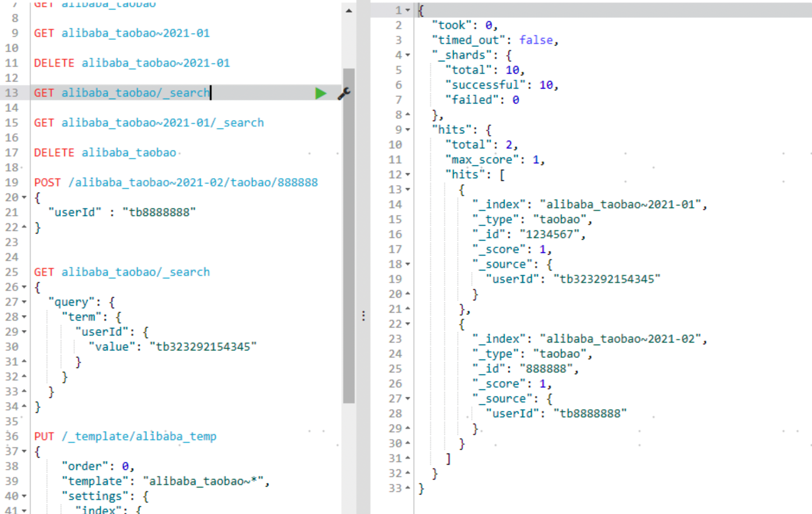Collapse the first "_source" fold at line 18
Screen dimensions: 812x514
[x=408, y=264]
